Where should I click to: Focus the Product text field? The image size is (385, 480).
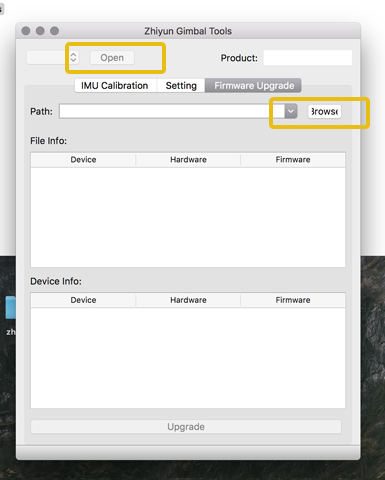point(308,58)
